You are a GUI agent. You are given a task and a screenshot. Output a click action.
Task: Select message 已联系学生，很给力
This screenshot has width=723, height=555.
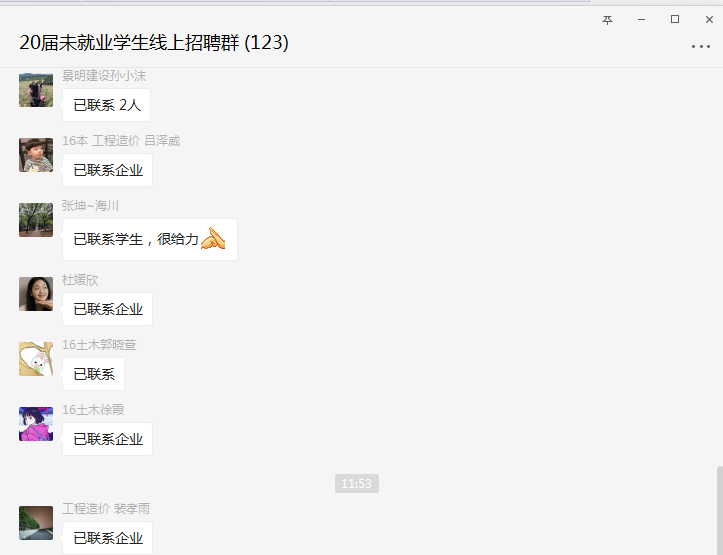(x=150, y=240)
